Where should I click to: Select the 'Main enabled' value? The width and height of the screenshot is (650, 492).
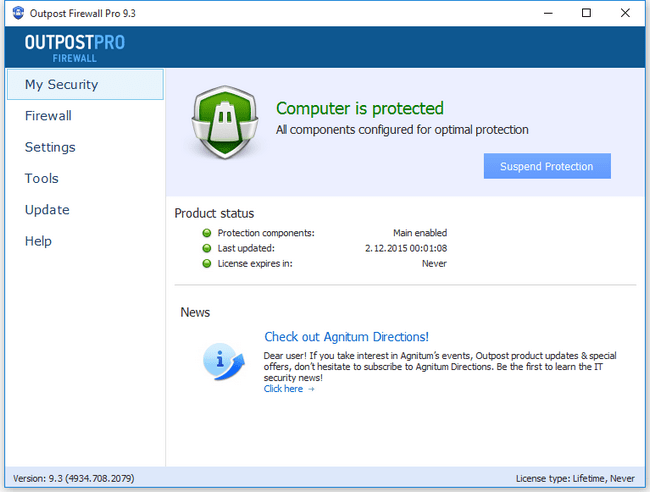click(x=420, y=233)
